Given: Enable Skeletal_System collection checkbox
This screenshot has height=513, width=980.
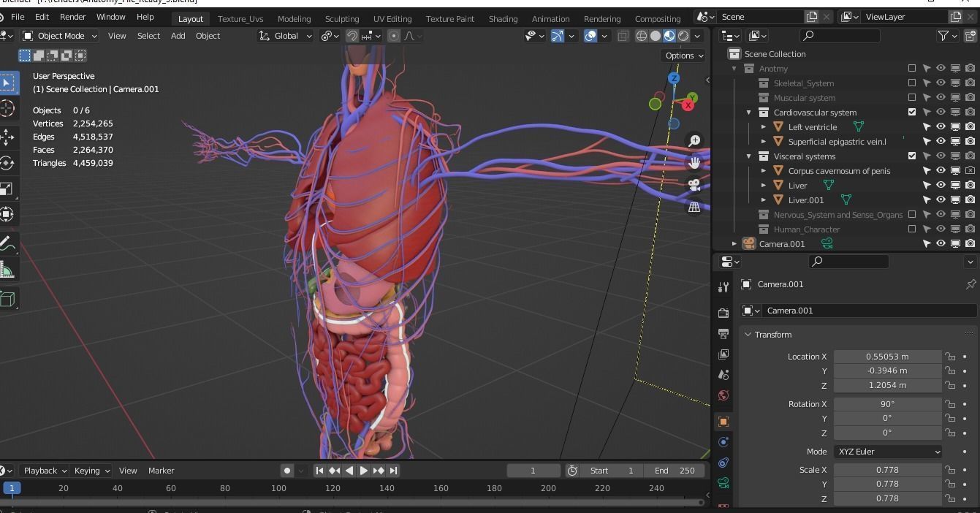Looking at the screenshot, I should 911,83.
